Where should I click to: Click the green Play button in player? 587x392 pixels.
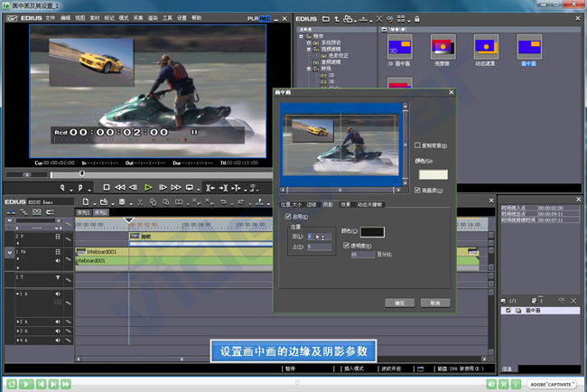point(148,187)
